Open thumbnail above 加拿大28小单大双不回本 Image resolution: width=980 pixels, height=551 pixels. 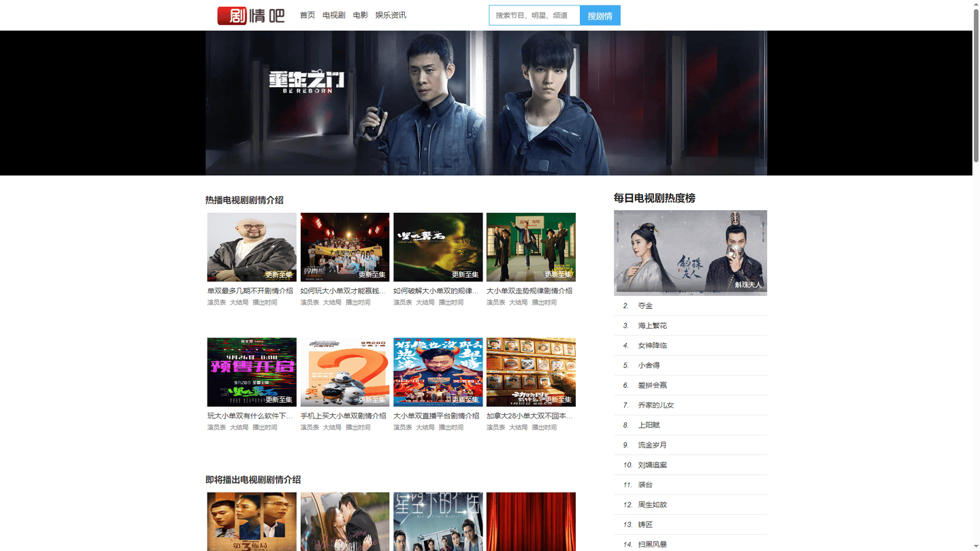(531, 372)
